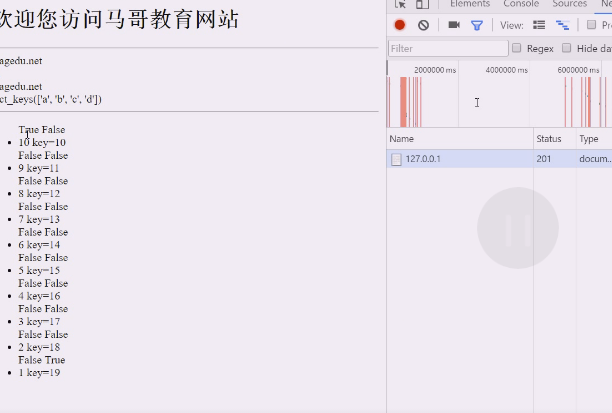Toggle the waterfall overview view icon
612x413 pixels.
(x=562, y=25)
